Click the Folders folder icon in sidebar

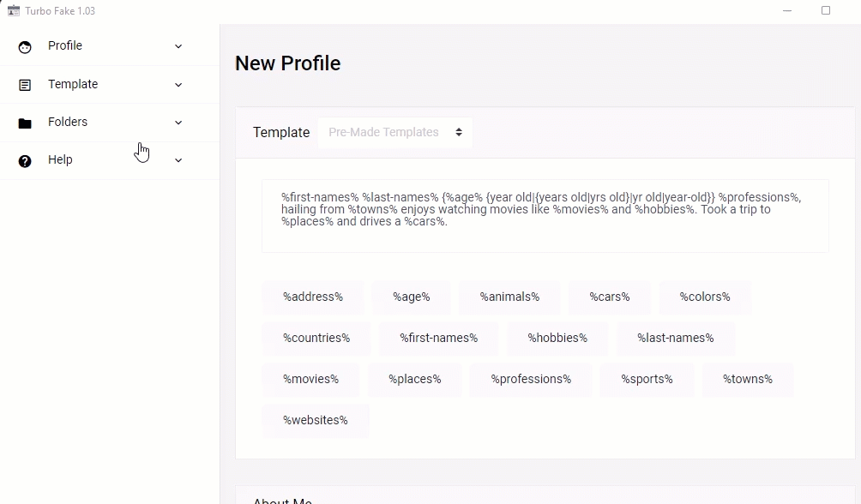coord(25,123)
